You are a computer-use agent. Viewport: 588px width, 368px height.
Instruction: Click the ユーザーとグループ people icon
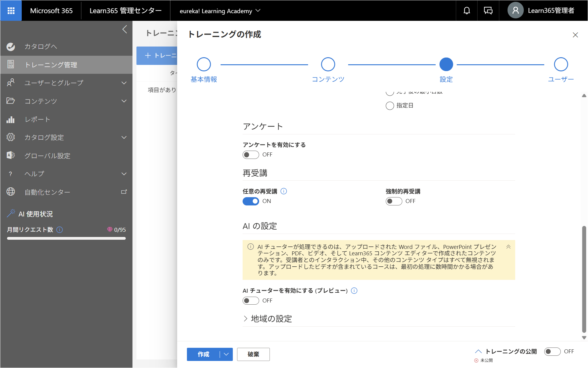(11, 83)
